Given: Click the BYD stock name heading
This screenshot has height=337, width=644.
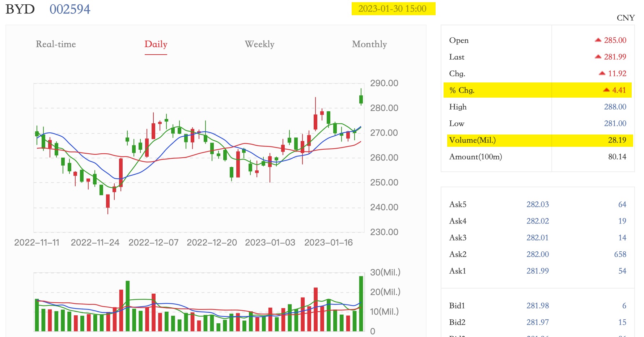Looking at the screenshot, I should click(x=20, y=9).
